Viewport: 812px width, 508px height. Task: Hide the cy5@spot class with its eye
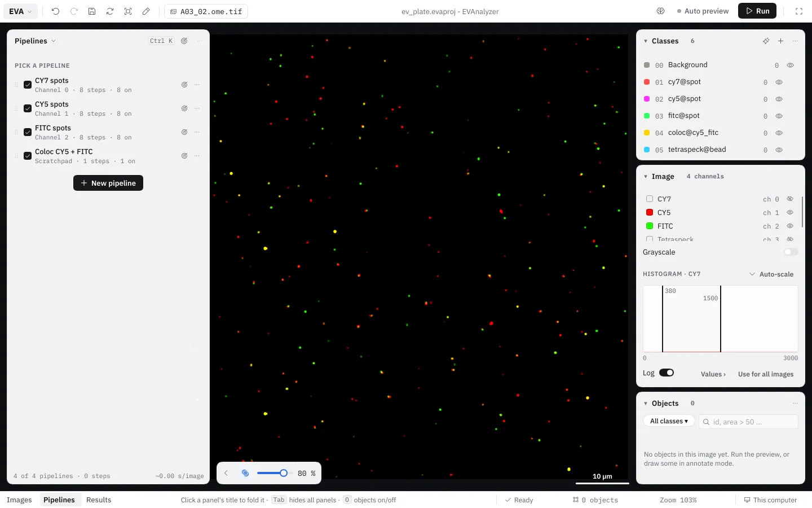779,99
